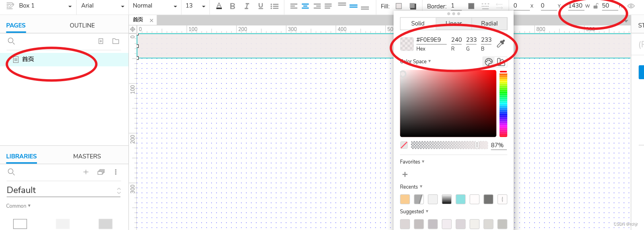Viewport: 644px width, 230px height.
Task: Toggle the aspect ratio lock icon
Action: point(596,6)
